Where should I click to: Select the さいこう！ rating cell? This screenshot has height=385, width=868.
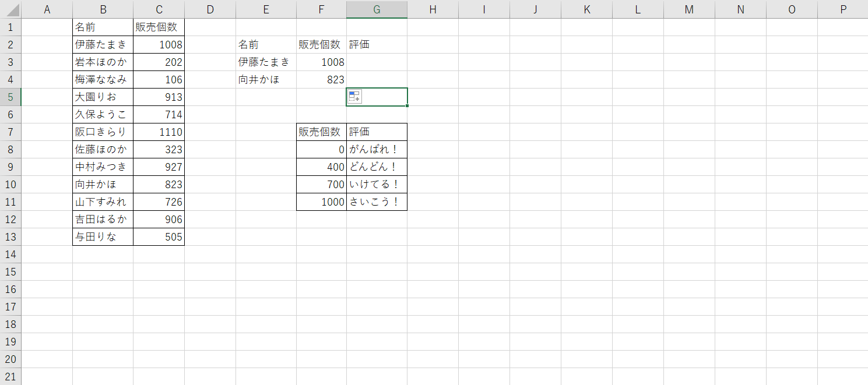pyautogui.click(x=377, y=202)
